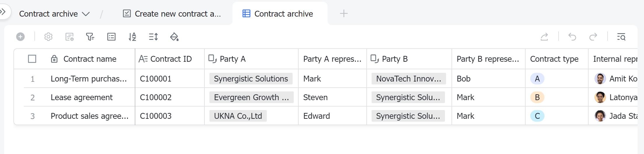644x154 pixels.
Task: Switch to Create new contract tab
Action: click(x=172, y=14)
